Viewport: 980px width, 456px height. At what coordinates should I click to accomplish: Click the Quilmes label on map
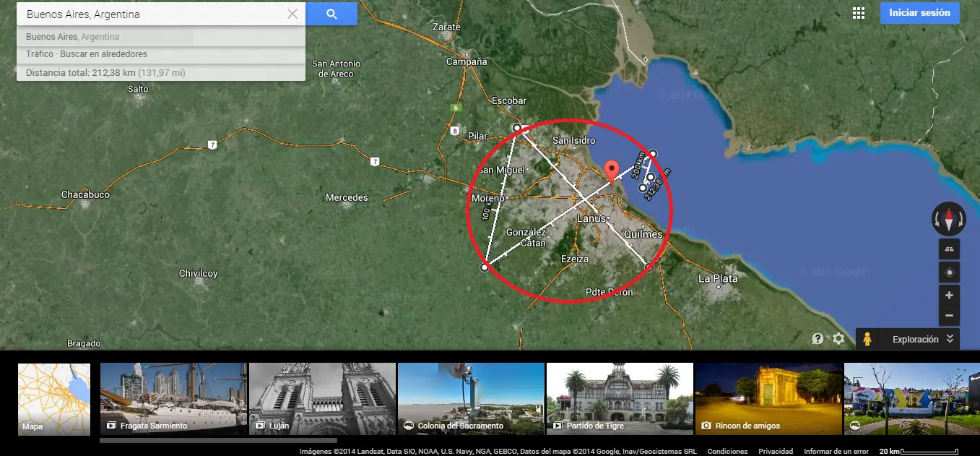point(643,234)
